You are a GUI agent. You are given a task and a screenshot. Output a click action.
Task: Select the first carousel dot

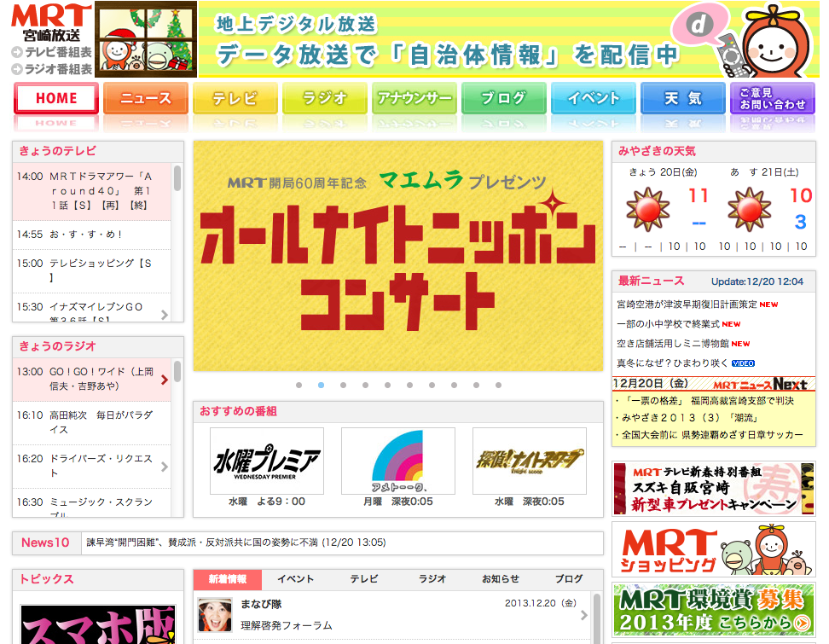point(299,386)
